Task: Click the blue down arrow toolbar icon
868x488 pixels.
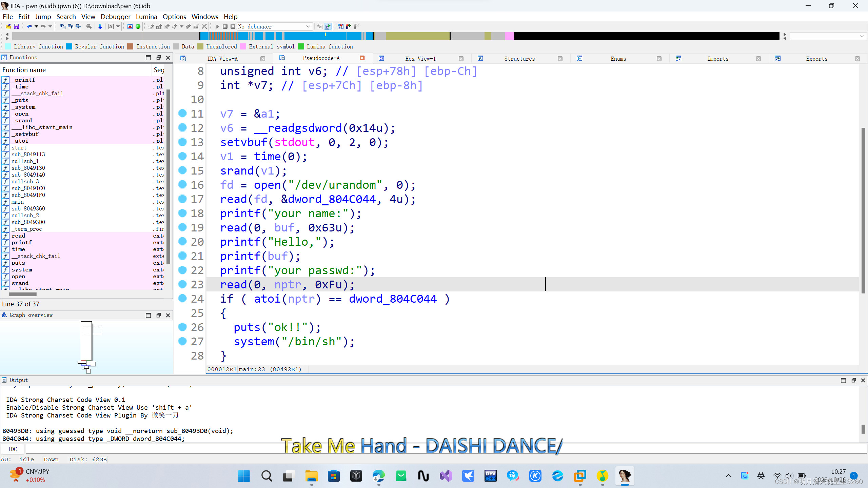Action: click(100, 26)
